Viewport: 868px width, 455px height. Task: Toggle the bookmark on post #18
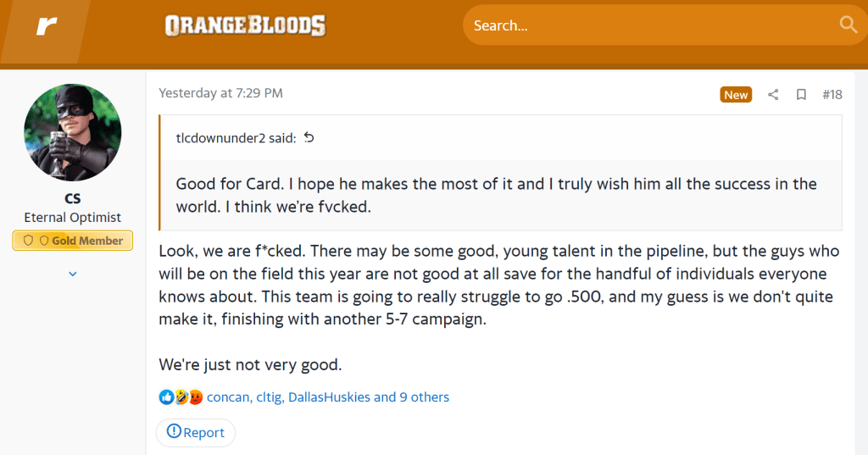[801, 95]
